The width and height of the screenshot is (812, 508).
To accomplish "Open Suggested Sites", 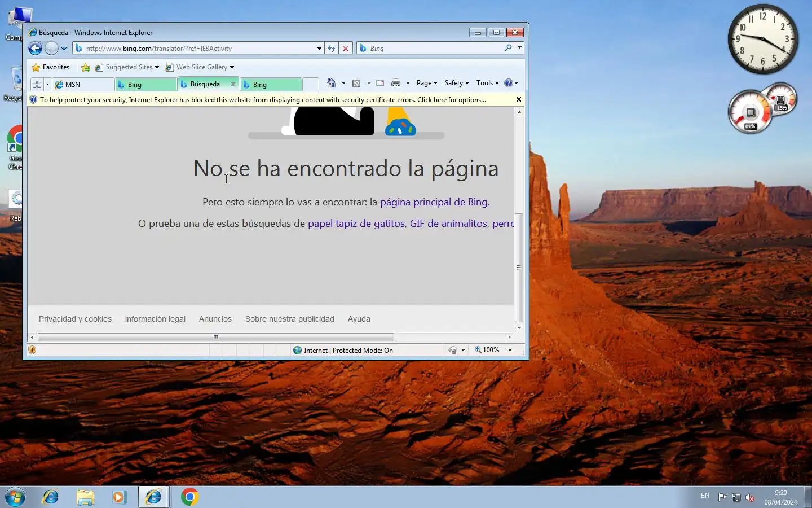I will point(127,67).
